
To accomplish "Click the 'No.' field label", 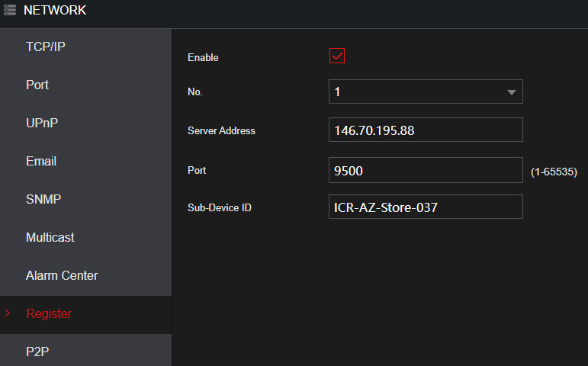I will (195, 91).
